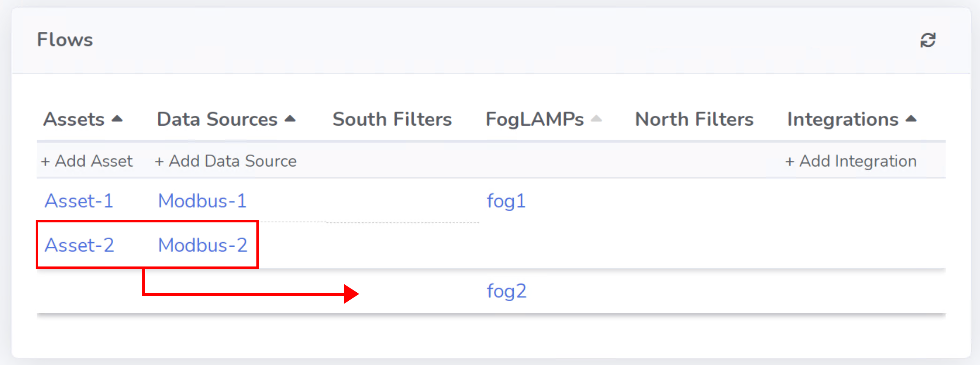This screenshot has height=365, width=980.
Task: Click the North Filters column header
Action: point(694,119)
